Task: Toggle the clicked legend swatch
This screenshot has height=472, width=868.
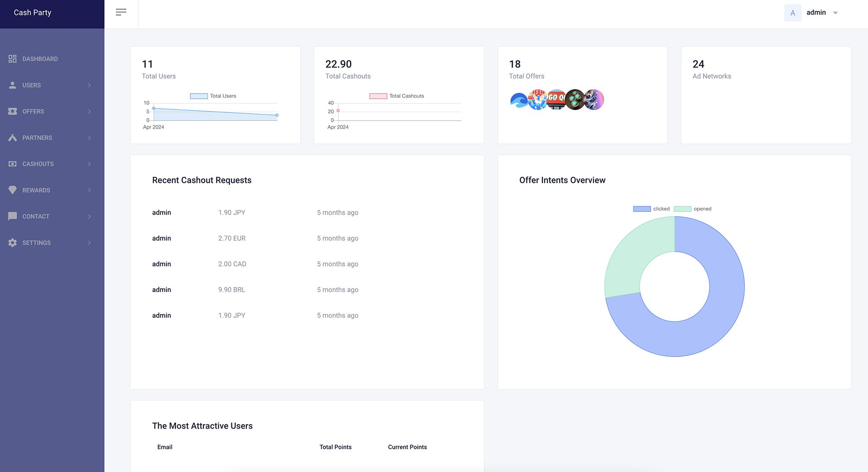Action: point(642,209)
